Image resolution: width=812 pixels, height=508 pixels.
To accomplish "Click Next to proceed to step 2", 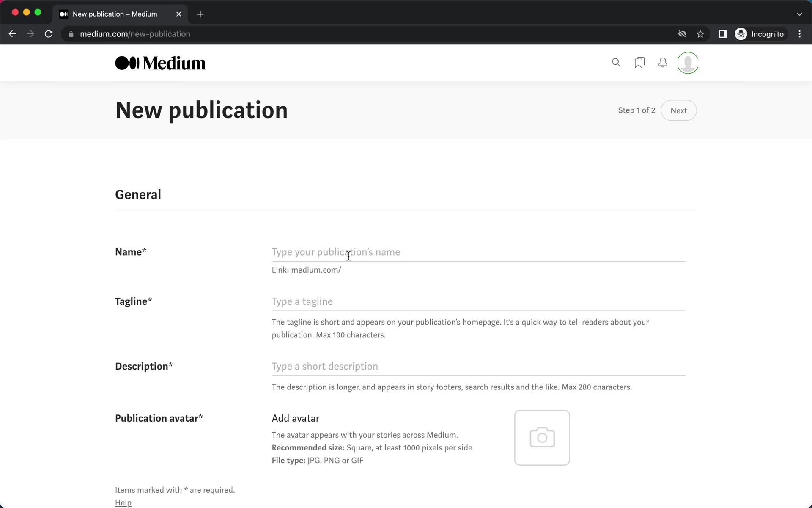I will click(679, 110).
